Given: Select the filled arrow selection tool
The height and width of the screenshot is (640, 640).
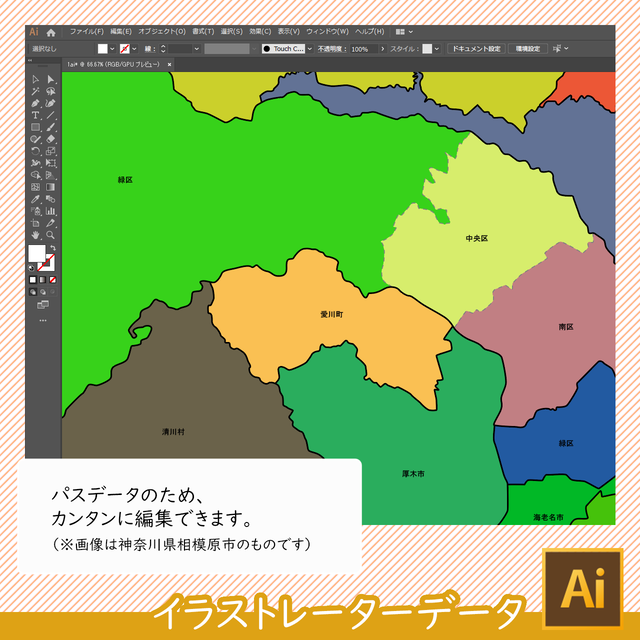Looking at the screenshot, I should (x=51, y=79).
